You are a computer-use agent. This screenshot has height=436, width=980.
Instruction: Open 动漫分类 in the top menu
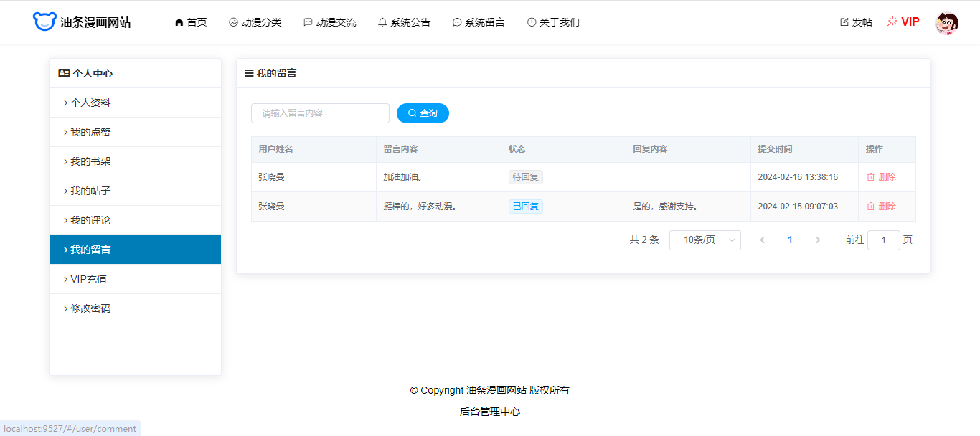pyautogui.click(x=255, y=22)
